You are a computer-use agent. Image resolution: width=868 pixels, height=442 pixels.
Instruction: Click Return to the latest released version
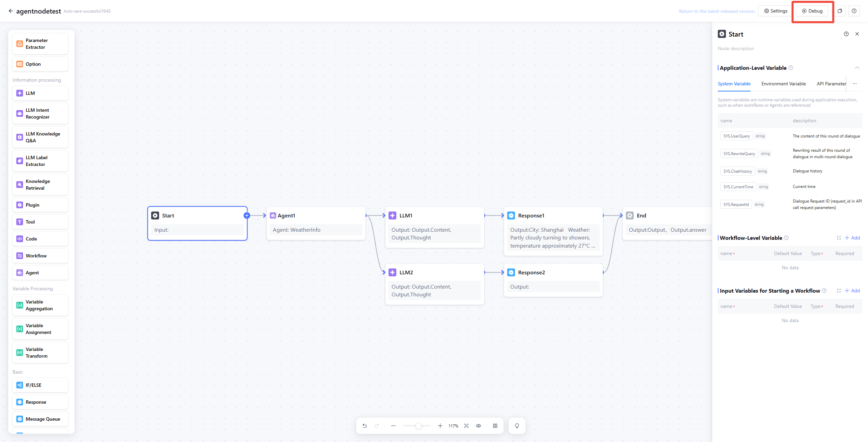pyautogui.click(x=717, y=11)
